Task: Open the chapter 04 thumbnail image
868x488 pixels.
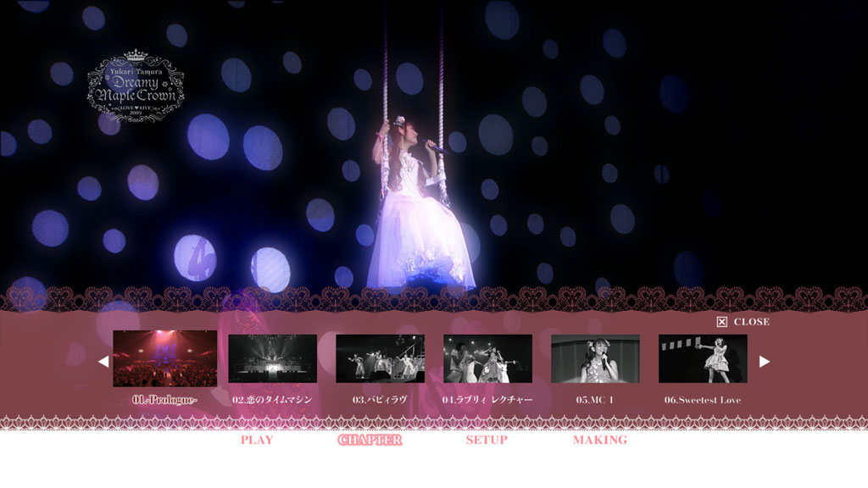Action: click(x=487, y=358)
